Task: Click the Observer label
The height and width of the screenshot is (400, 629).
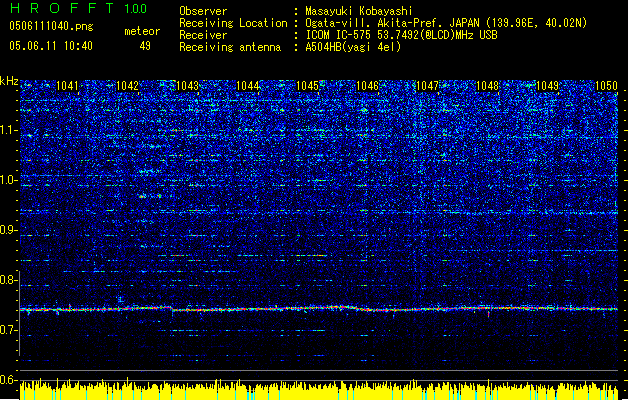Action: click(x=203, y=11)
